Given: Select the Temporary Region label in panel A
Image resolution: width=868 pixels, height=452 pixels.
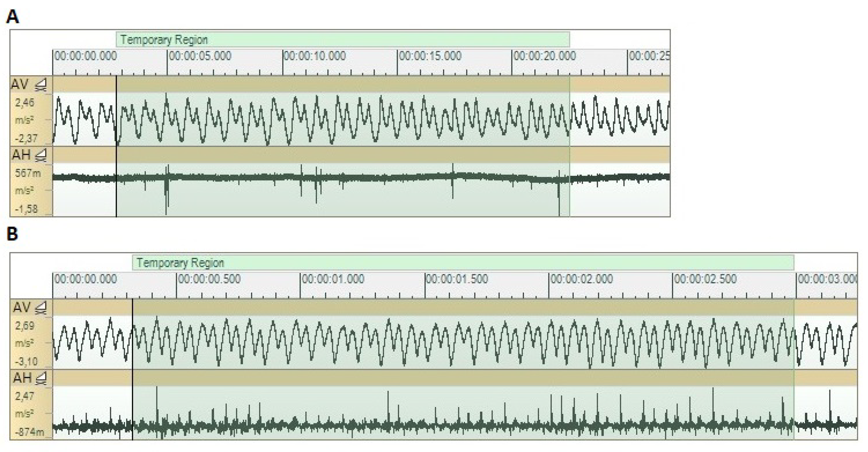Looking at the screenshot, I should pos(164,40).
